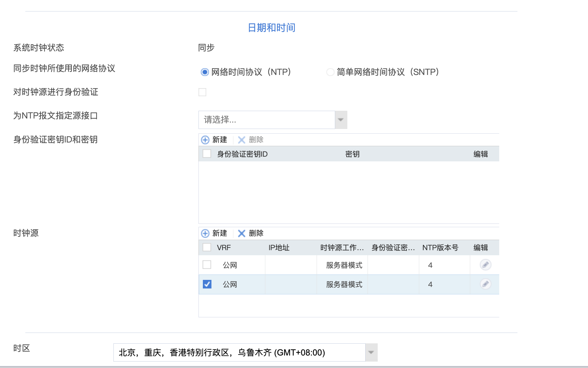Image resolution: width=588 pixels, height=368 pixels.
Task: Click the grayed delete X in key table
Action: click(x=242, y=140)
